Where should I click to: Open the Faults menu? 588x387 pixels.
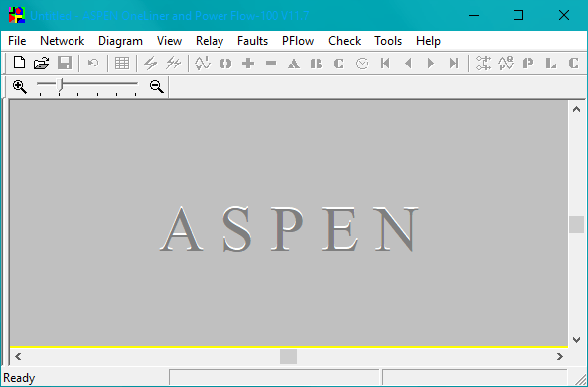tap(252, 41)
